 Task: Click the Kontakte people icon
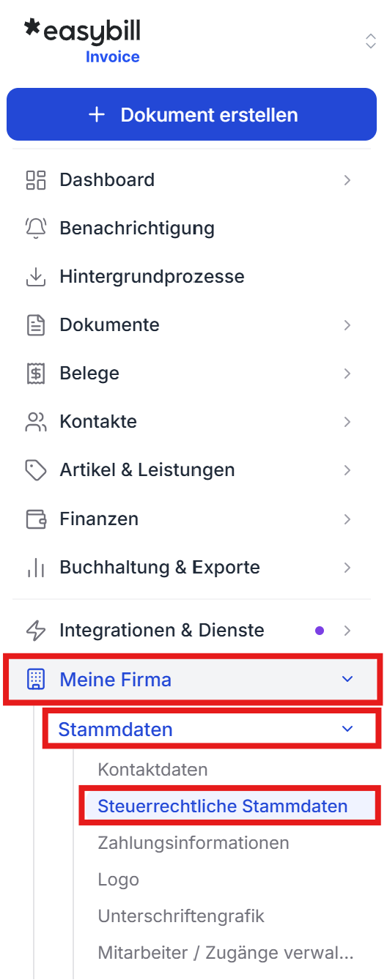(35, 422)
